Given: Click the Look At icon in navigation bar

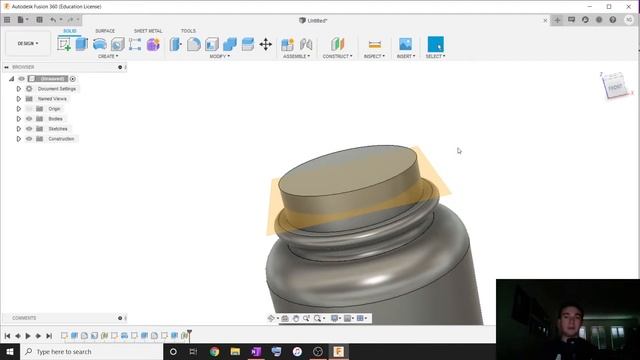Looking at the screenshot, I should pos(285,318).
